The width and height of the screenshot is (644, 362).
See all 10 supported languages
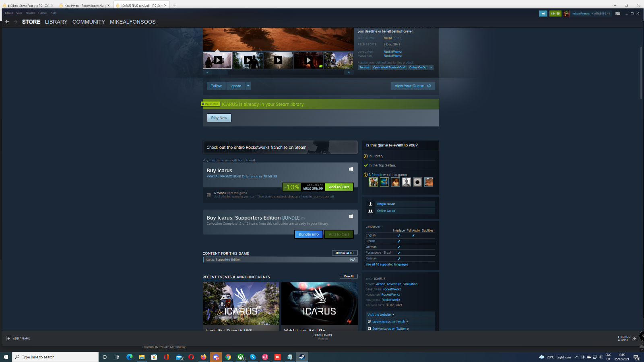coord(387,264)
